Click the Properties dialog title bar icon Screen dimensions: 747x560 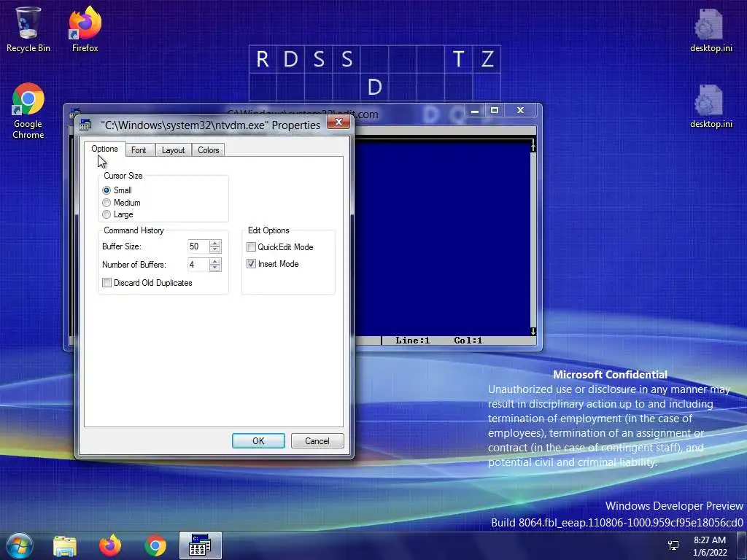86,125
